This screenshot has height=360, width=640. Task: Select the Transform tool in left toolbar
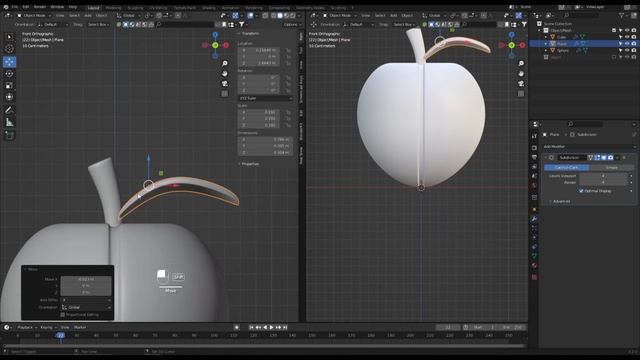tap(9, 97)
